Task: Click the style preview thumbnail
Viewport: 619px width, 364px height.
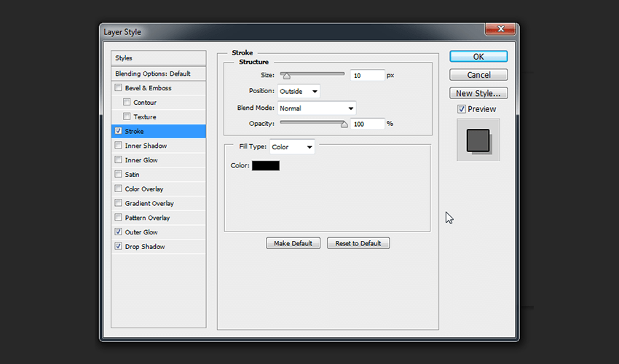Action: coord(478,141)
